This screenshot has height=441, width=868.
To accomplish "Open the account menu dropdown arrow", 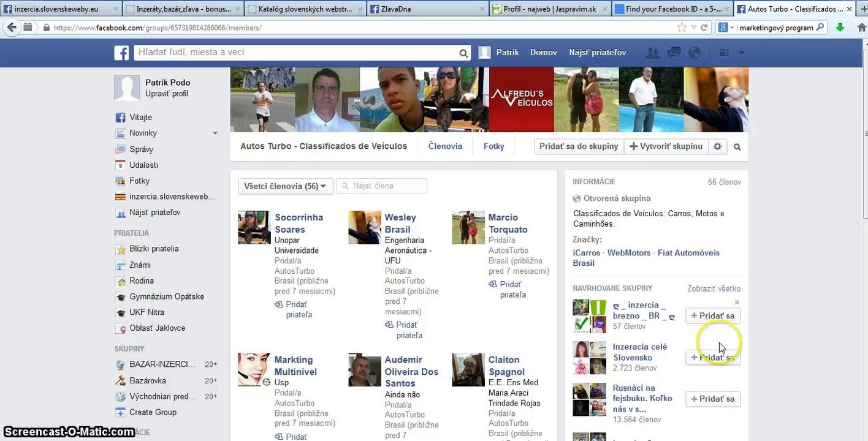I will pyautogui.click(x=742, y=53).
